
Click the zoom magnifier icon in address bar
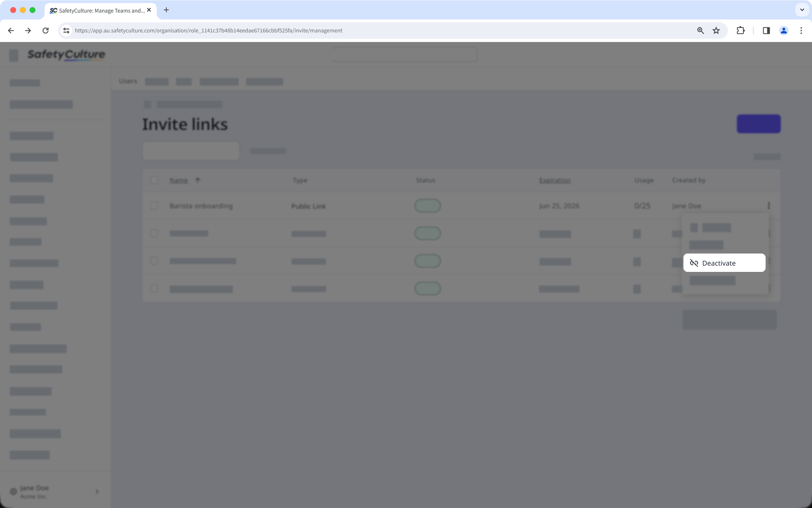[x=700, y=30]
